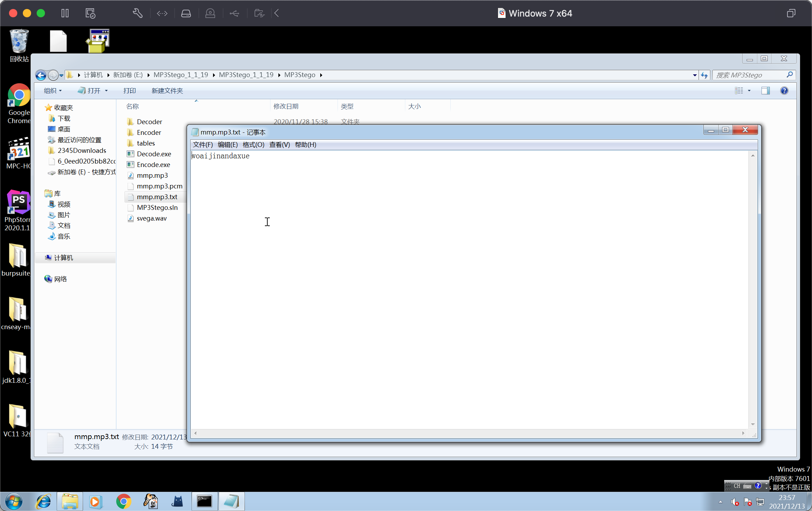812x511 pixels.
Task: Select Decode.exe in the file list
Action: 149,154
